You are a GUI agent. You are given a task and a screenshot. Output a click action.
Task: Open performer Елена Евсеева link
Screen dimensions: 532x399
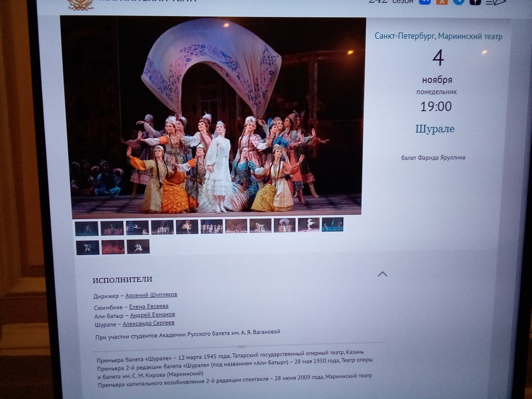coord(149,306)
